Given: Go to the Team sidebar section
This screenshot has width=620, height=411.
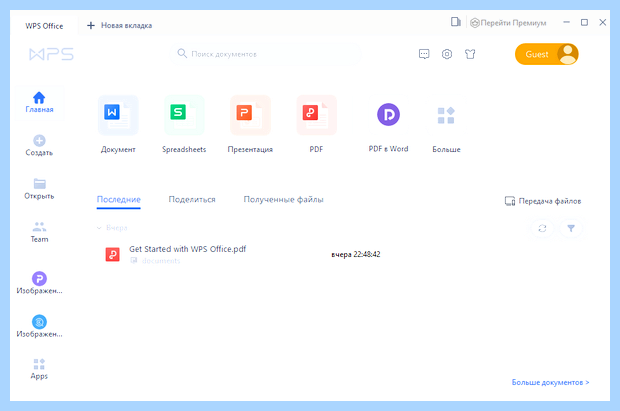Looking at the screenshot, I should 39,232.
